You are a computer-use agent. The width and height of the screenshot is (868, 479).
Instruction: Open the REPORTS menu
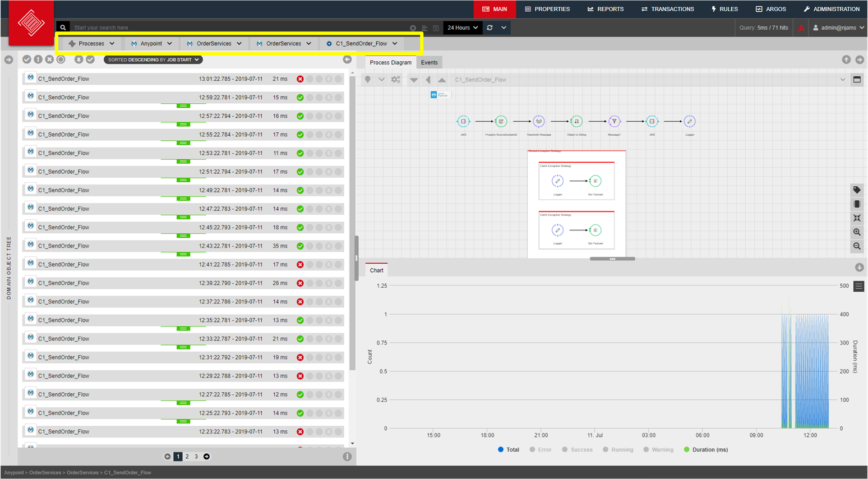click(606, 9)
